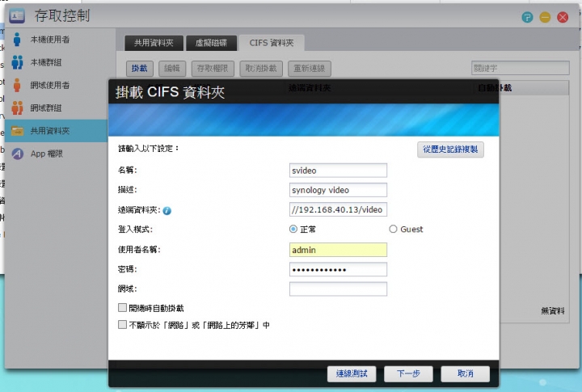The image size is (582, 392).
Task: Click the 網域使用者 orange user icon
Action: click(x=17, y=85)
